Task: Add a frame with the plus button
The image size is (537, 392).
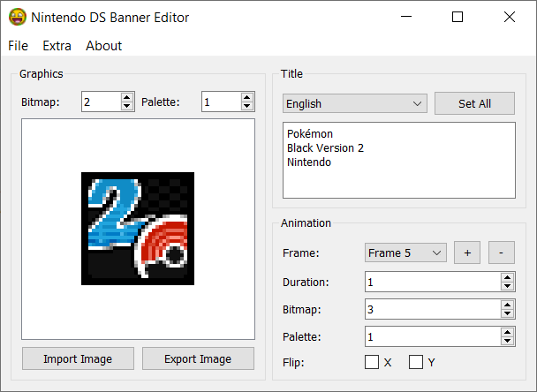Action: pos(467,253)
